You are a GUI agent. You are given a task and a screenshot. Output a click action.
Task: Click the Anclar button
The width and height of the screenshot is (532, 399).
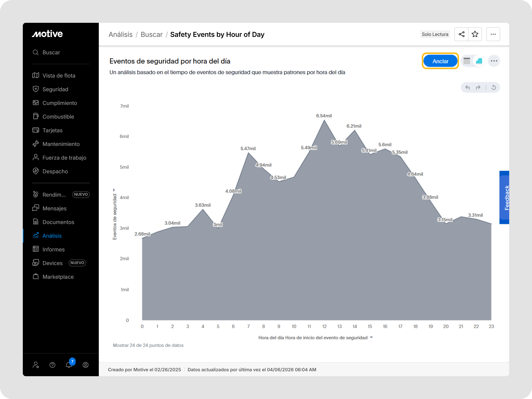point(440,61)
